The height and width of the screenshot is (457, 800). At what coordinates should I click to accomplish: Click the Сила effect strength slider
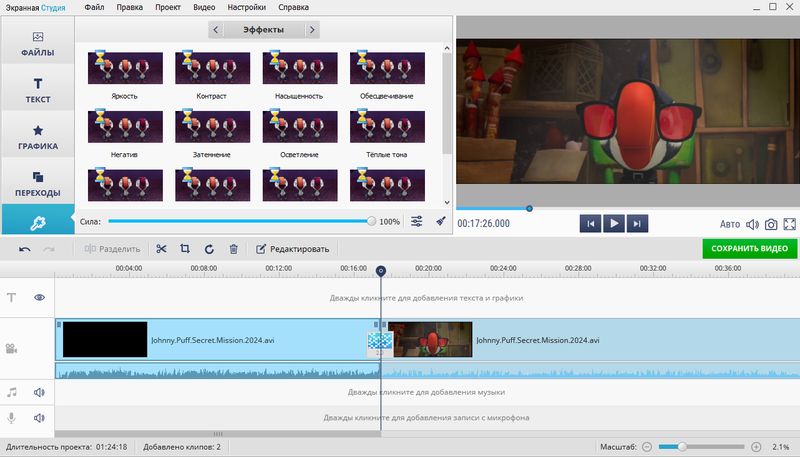(x=240, y=222)
